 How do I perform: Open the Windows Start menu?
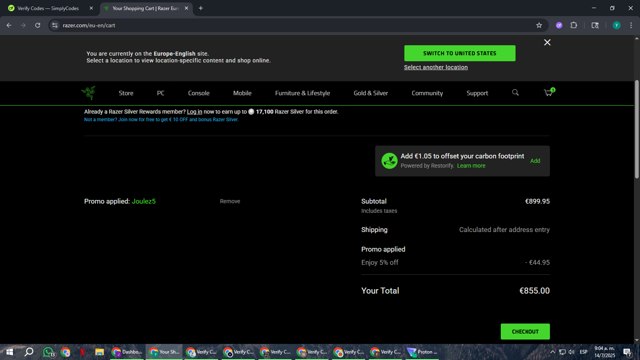(x=9, y=351)
